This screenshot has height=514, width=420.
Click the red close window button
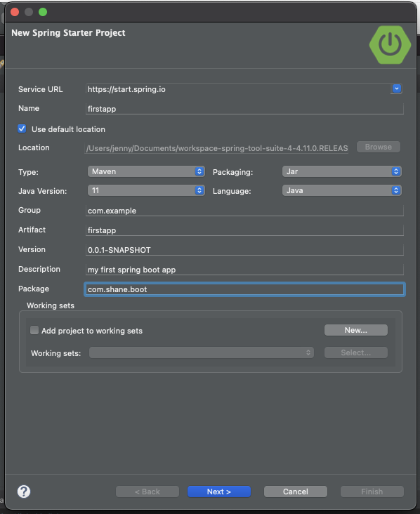pyautogui.click(x=15, y=12)
